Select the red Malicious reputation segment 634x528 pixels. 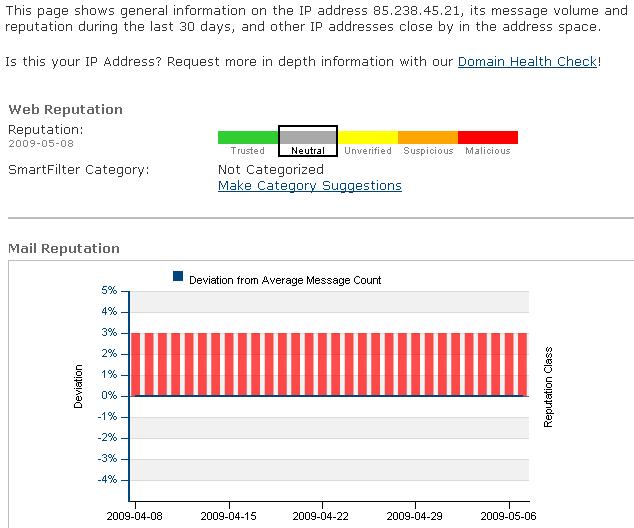point(488,137)
